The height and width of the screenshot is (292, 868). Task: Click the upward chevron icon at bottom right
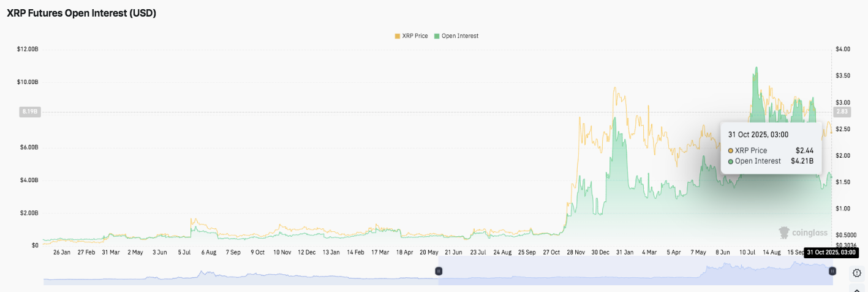click(x=857, y=288)
